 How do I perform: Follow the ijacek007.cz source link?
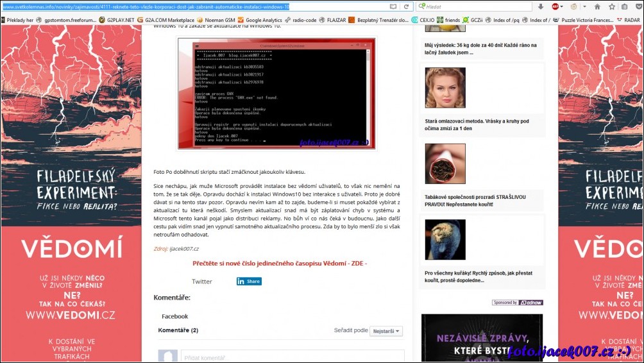(x=184, y=249)
